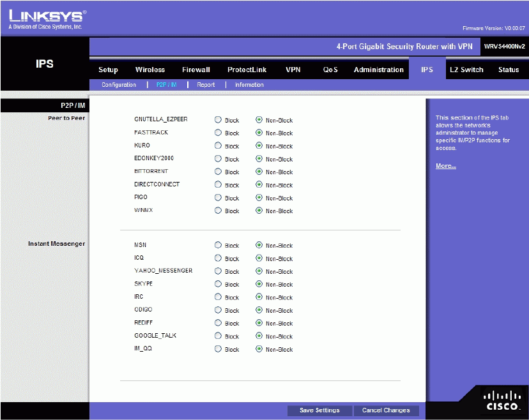
Task: Choose Non-Block for REDIFF
Action: tap(259, 323)
